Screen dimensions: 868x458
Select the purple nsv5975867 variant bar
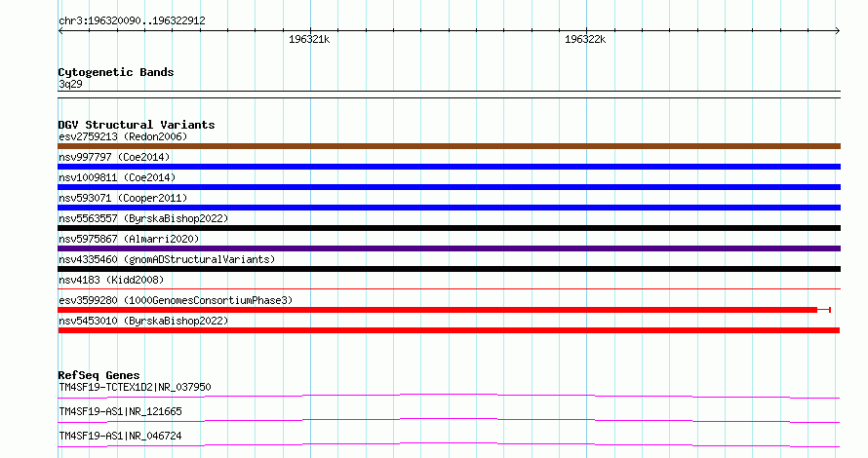point(449,248)
